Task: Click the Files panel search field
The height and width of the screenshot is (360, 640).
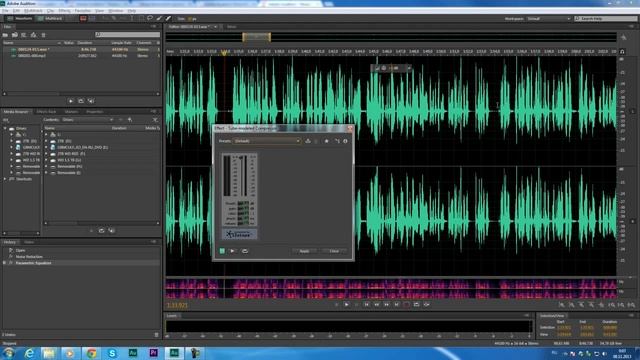Action: click(x=127, y=35)
